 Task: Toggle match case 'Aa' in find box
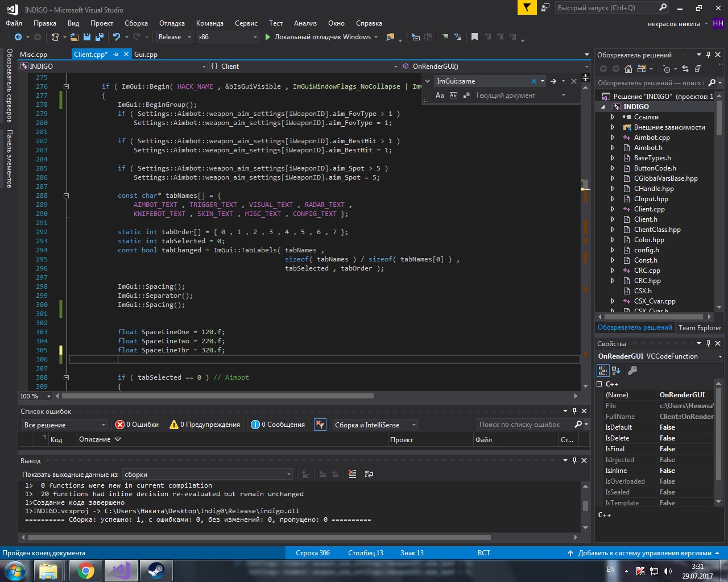tap(440, 95)
